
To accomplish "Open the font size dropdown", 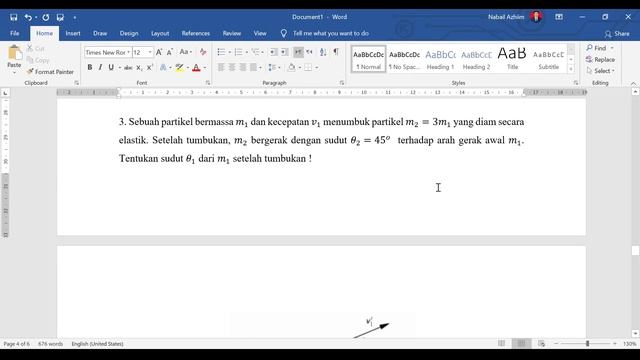I will coord(150,52).
